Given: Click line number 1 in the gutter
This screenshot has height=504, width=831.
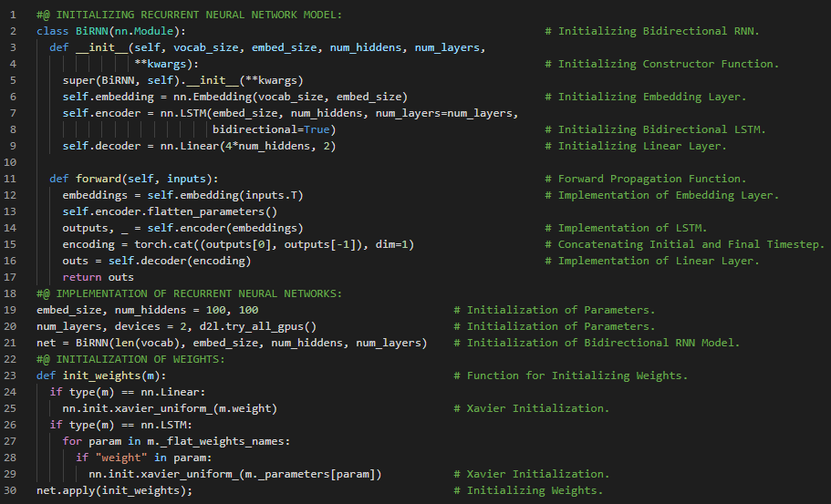Looking at the screenshot, I should [15, 15].
